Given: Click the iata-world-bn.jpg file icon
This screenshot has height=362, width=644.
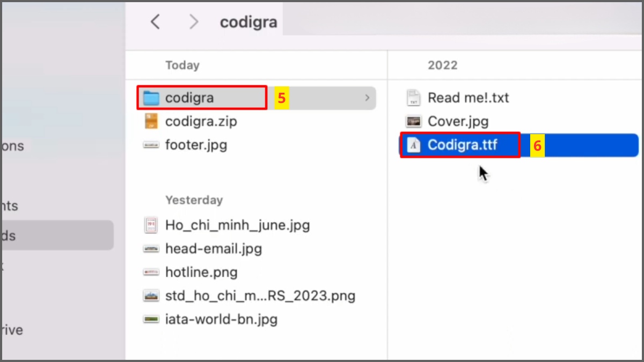Looking at the screenshot, I should coord(151,319).
